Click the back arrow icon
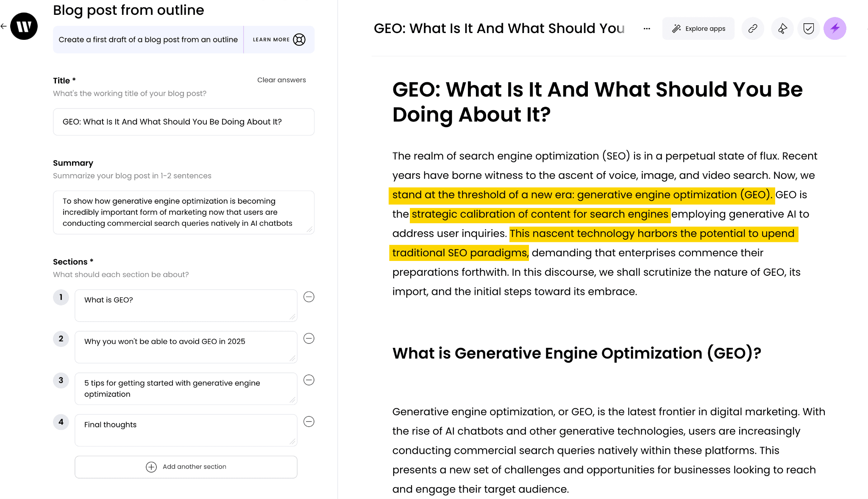 click(x=4, y=26)
